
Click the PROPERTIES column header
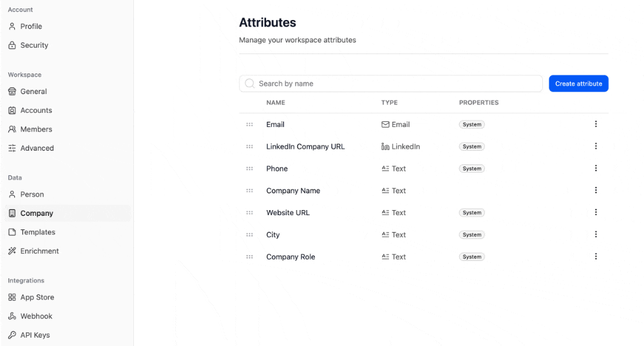(x=479, y=102)
